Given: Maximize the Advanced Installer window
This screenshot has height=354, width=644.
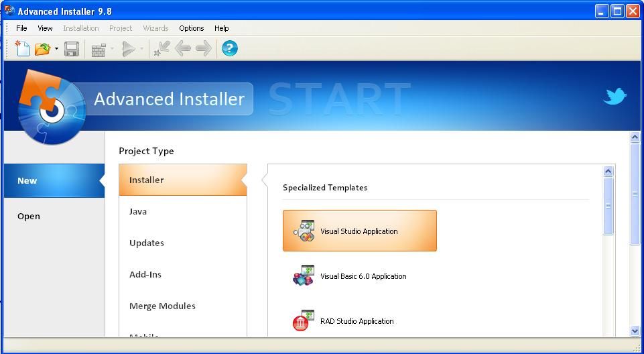Looking at the screenshot, I should point(617,11).
